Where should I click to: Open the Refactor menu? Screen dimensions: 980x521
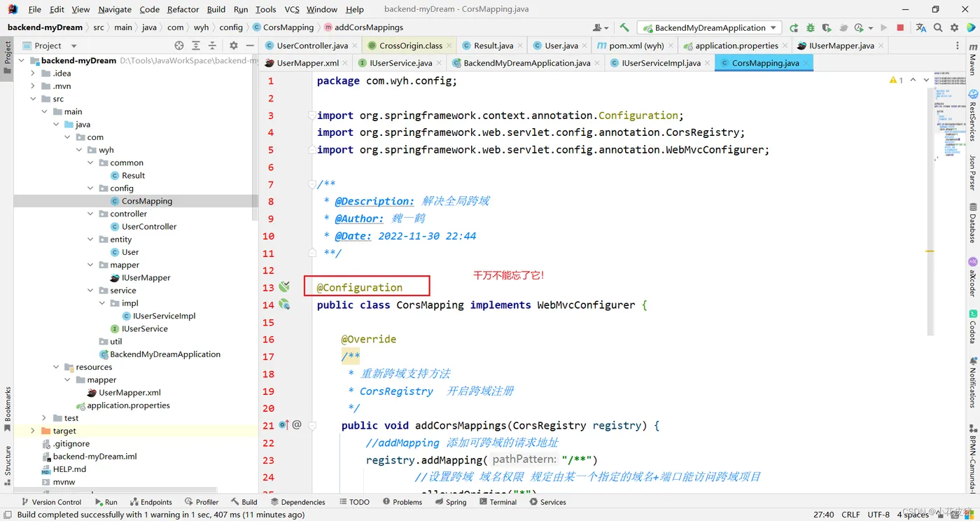(183, 9)
